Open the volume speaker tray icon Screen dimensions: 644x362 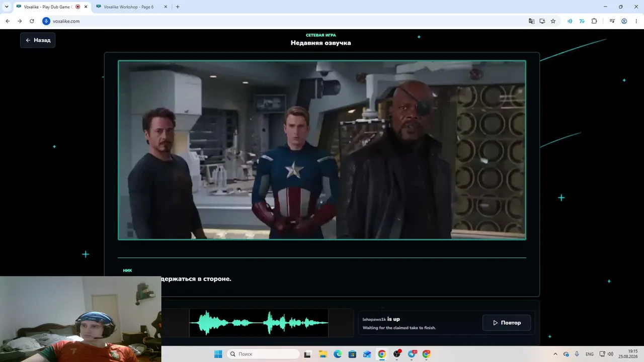click(610, 354)
